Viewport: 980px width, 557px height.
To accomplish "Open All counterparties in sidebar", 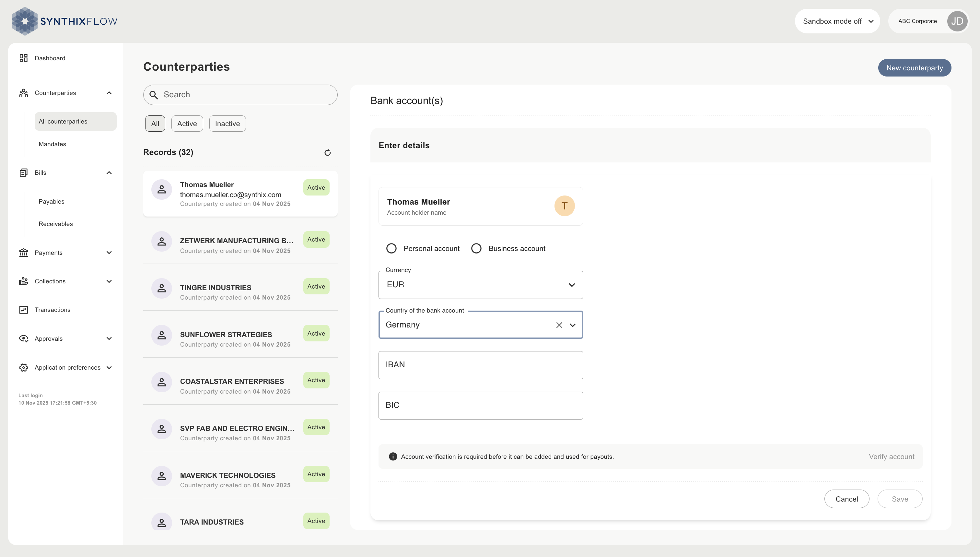I will click(75, 121).
